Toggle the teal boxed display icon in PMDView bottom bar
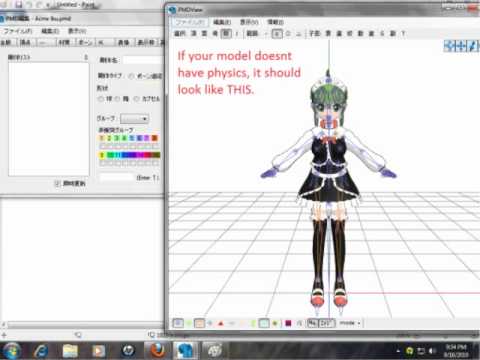This screenshot has width=480, height=360. [x=264, y=323]
